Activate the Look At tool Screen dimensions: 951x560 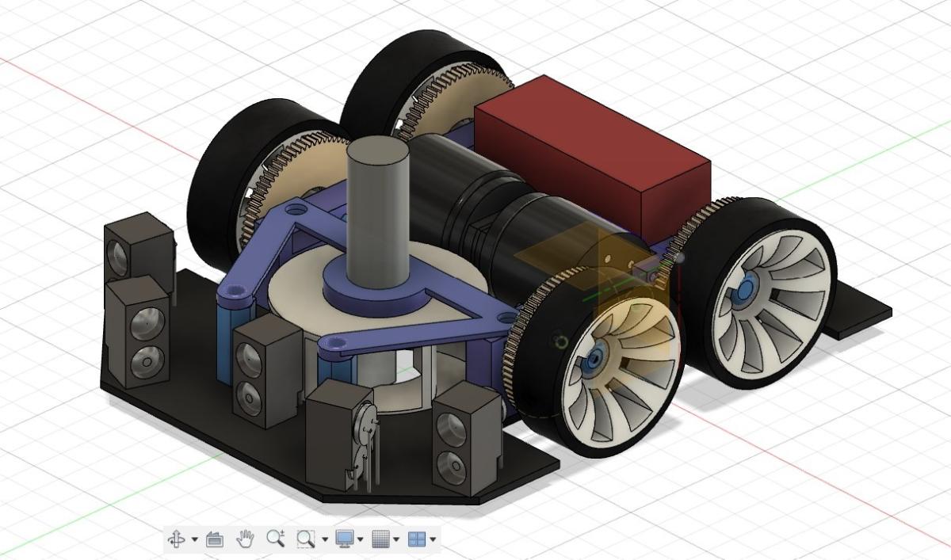pos(214,540)
